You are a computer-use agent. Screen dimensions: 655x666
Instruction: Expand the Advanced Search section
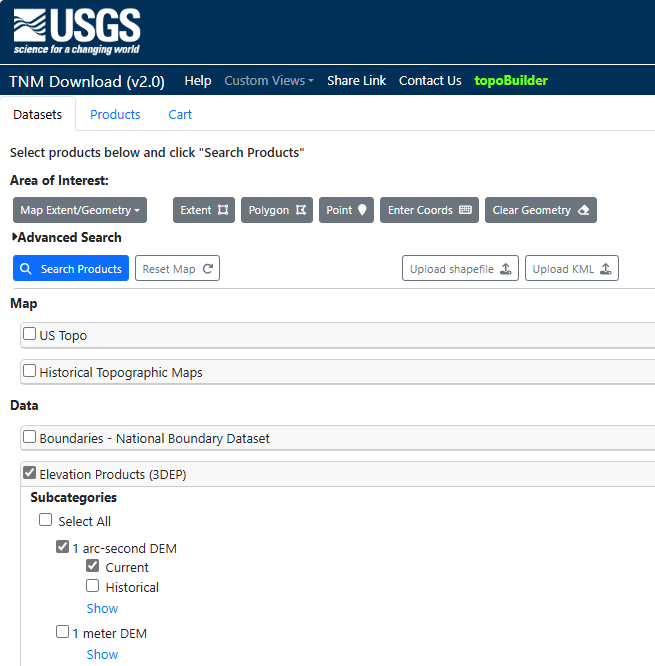pyautogui.click(x=66, y=237)
